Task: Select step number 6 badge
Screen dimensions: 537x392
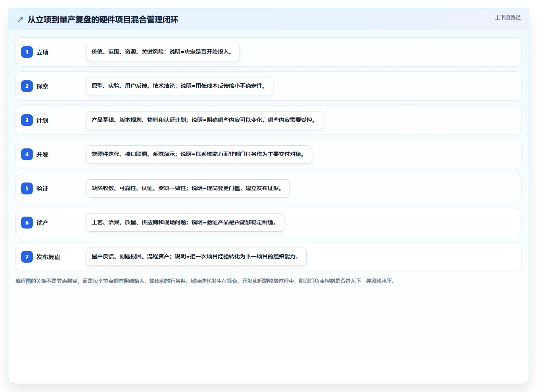Action: point(27,223)
